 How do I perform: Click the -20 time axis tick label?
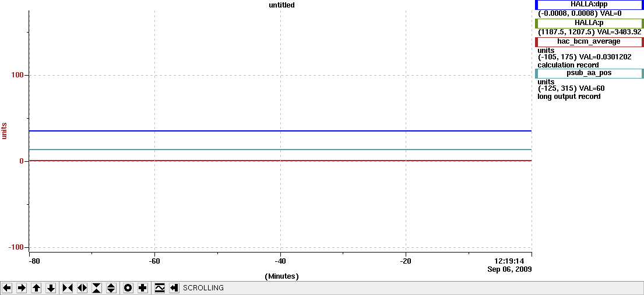406,261
